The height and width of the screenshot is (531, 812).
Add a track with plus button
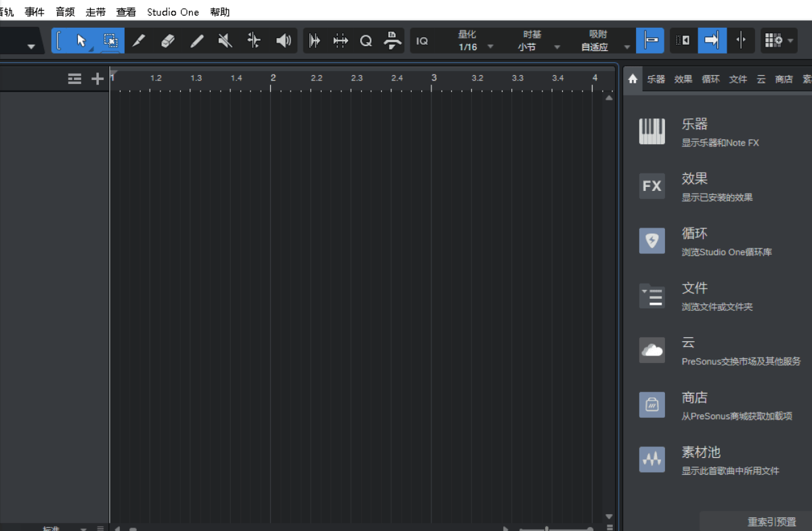[98, 79]
